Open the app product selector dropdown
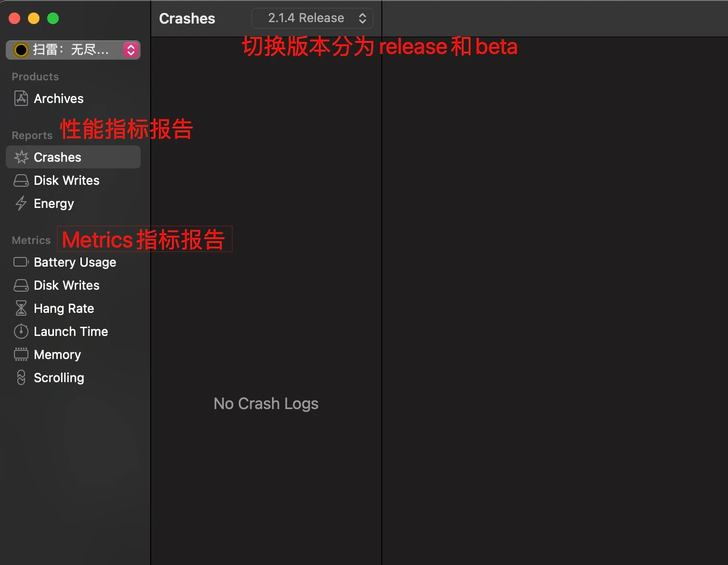This screenshot has height=565, width=728. 73,50
